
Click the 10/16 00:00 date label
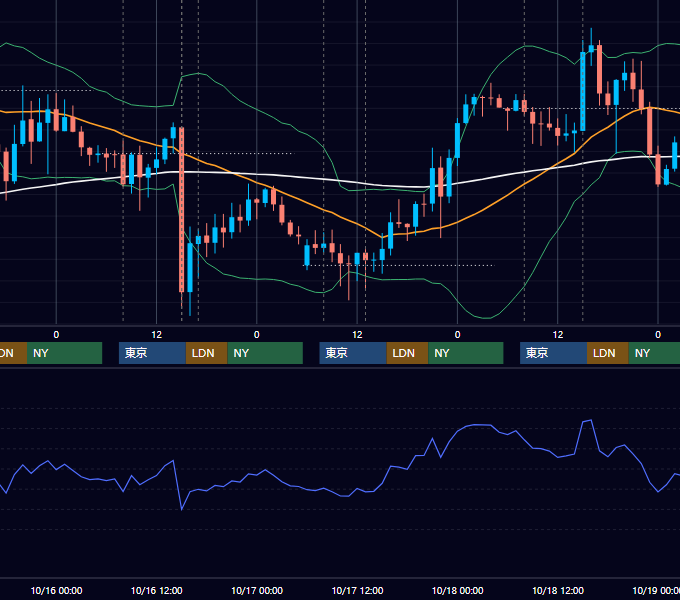click(56, 590)
